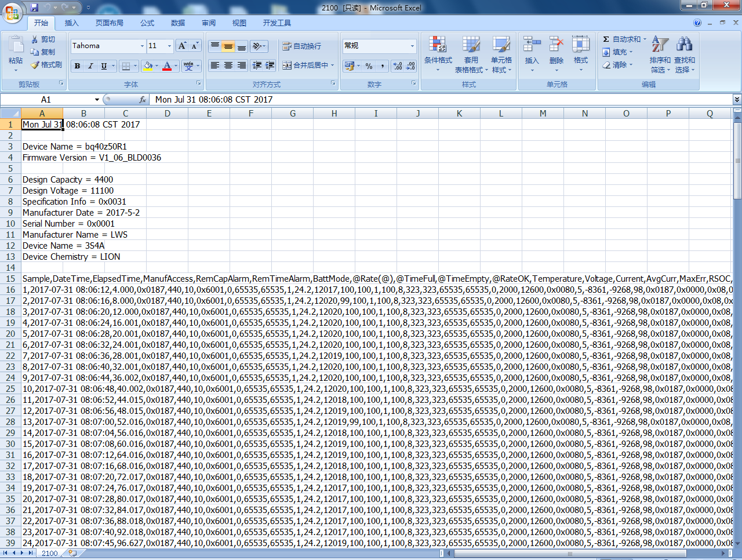This screenshot has height=560, width=742.
Task: Activate the 格式刷 format painter
Action: point(46,65)
